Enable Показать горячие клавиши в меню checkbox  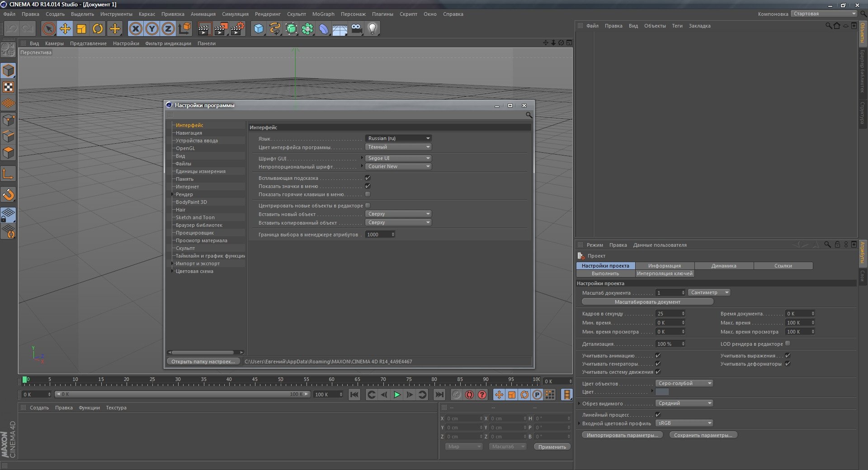click(368, 194)
